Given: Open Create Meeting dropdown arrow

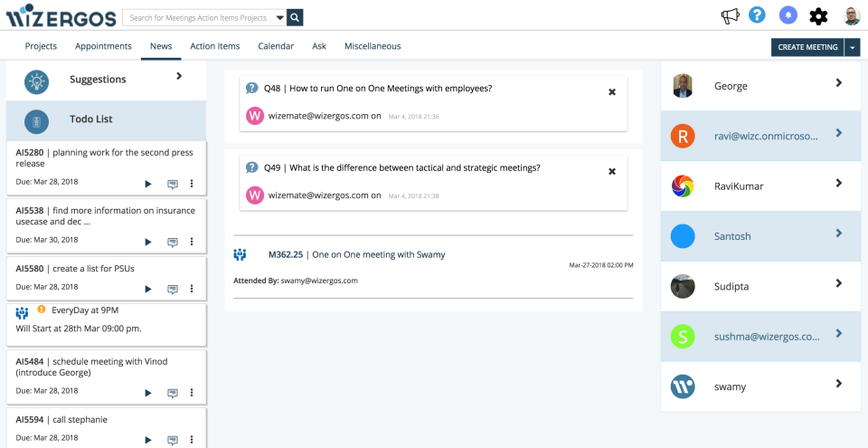Looking at the screenshot, I should click(853, 47).
